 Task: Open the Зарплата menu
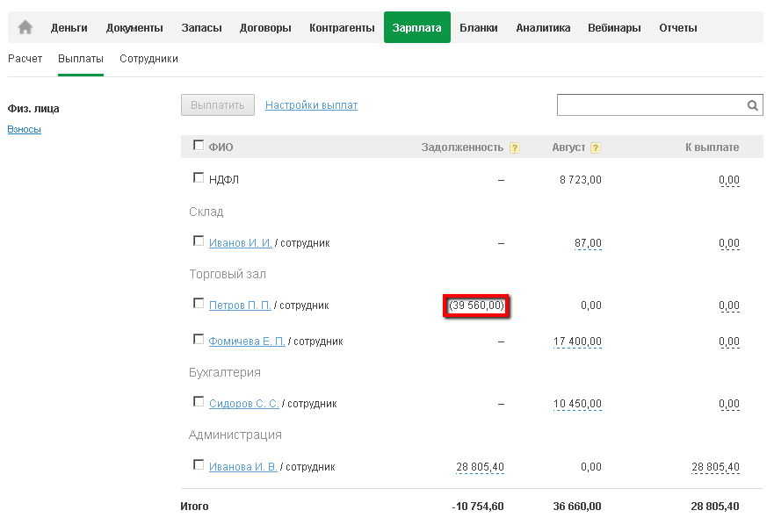pyautogui.click(x=417, y=27)
